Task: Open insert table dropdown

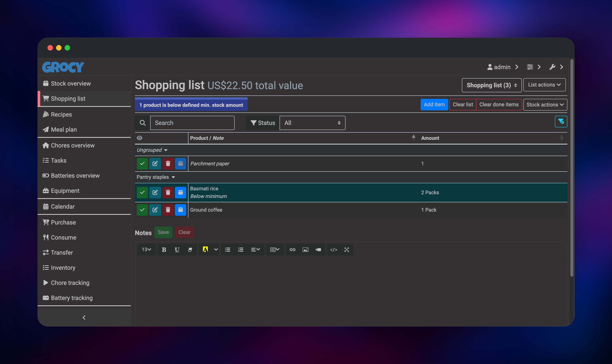Action: click(x=275, y=250)
